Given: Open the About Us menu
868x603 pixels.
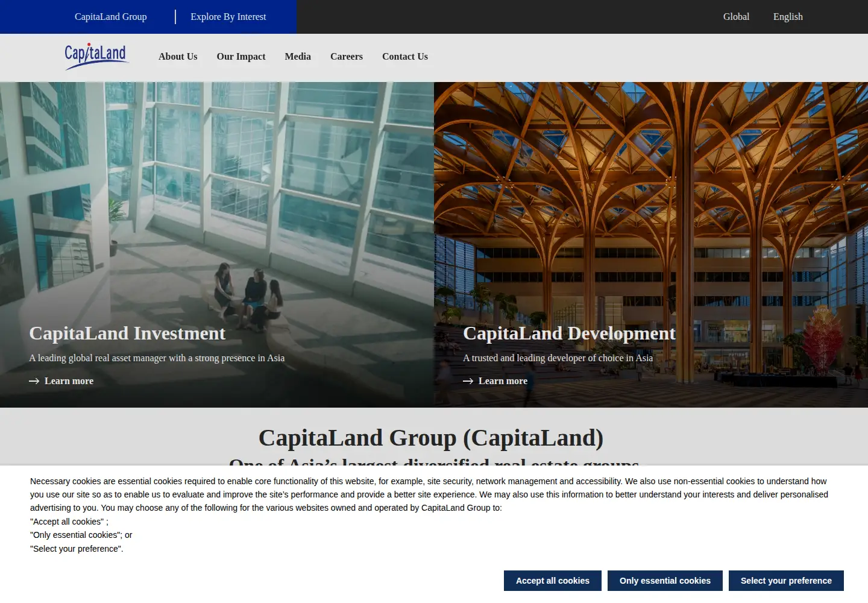Looking at the screenshot, I should [x=178, y=57].
